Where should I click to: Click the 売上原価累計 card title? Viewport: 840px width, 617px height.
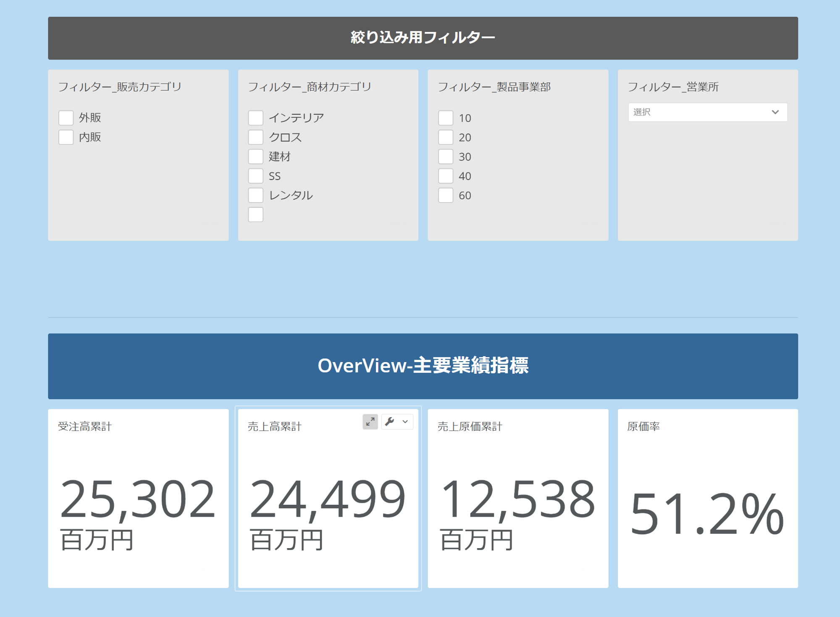pyautogui.click(x=470, y=426)
